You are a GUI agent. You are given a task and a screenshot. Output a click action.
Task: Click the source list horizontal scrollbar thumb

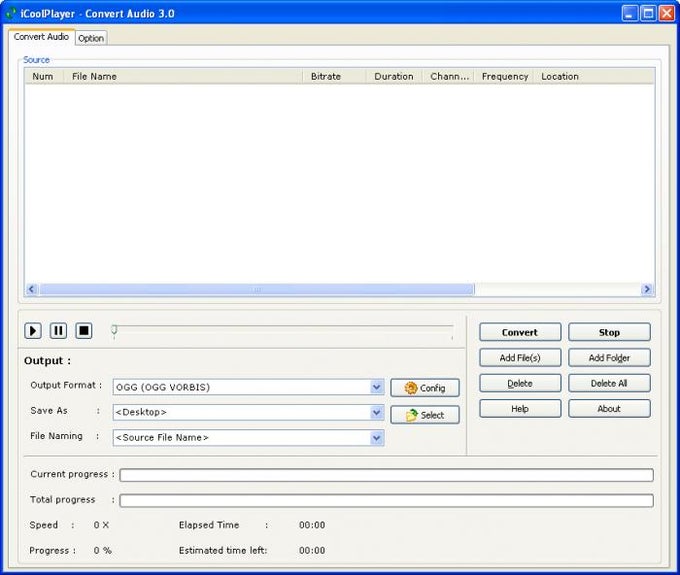(257, 289)
